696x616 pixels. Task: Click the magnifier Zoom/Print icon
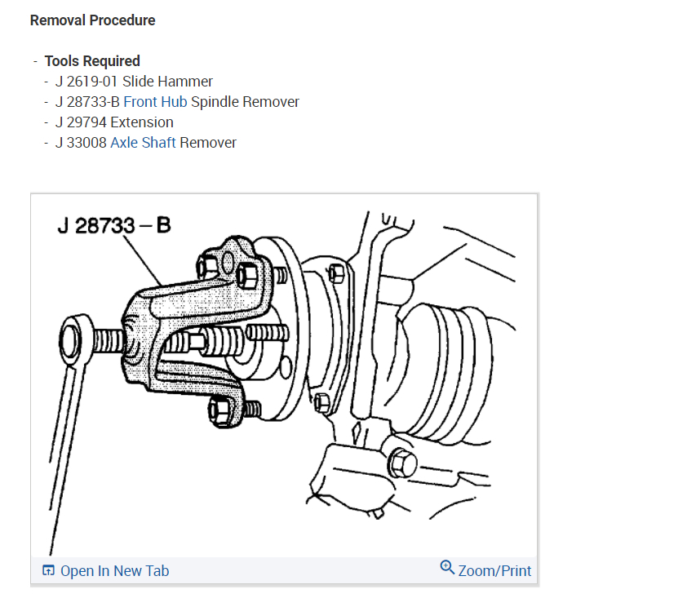click(x=447, y=567)
